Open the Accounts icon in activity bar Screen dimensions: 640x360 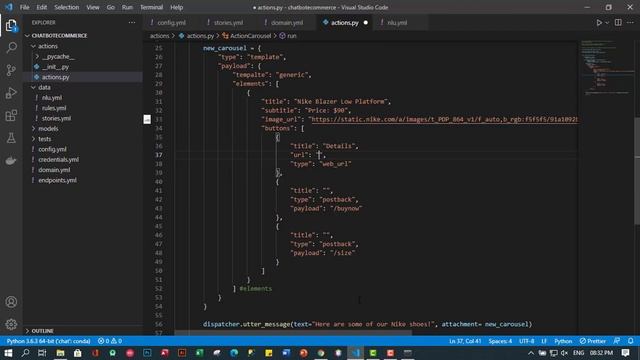pos(11,302)
